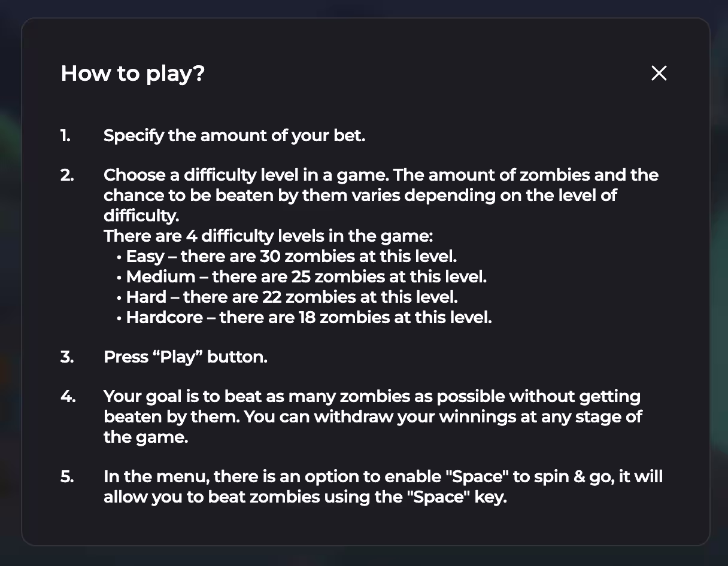Click the numbered item 5 marker
The image size is (728, 566).
point(66,476)
